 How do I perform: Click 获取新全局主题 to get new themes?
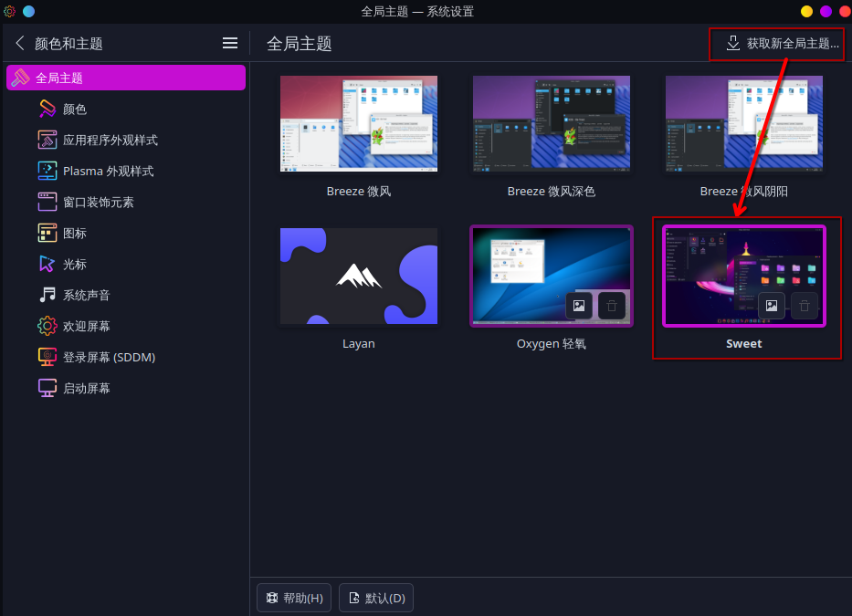pyautogui.click(x=776, y=43)
